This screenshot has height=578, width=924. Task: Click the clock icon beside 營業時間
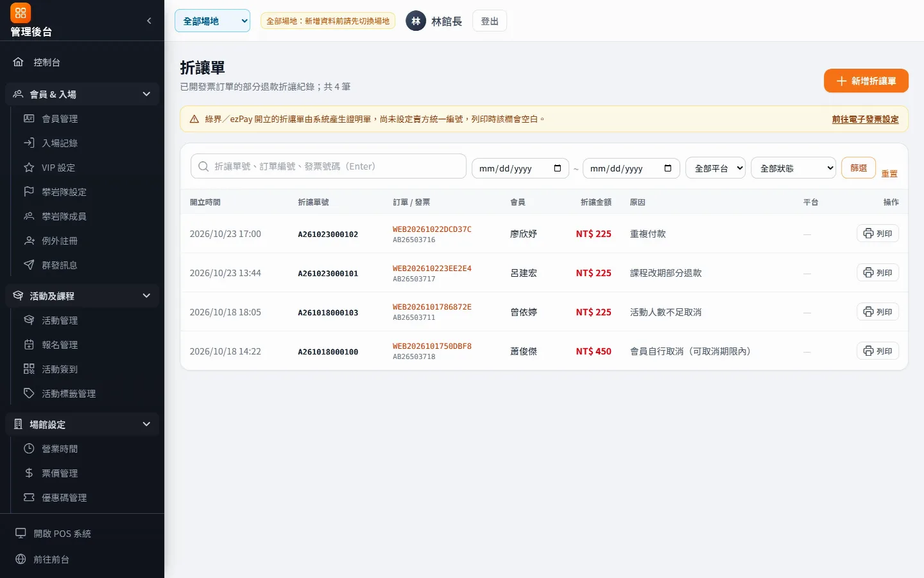point(29,448)
